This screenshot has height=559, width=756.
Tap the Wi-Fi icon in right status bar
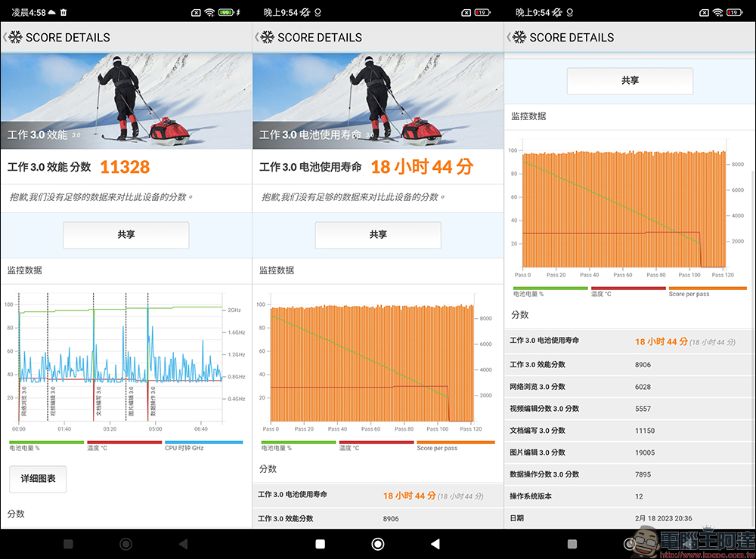coord(718,13)
